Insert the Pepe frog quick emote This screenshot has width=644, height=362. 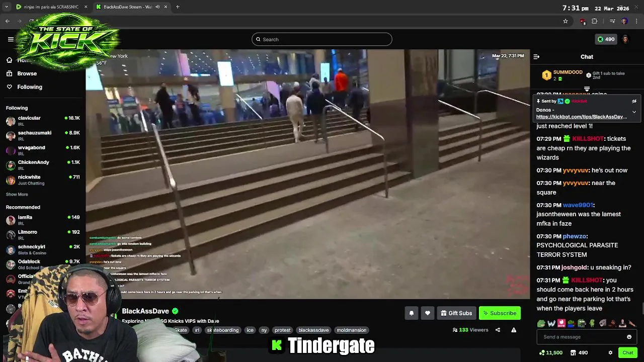[x=541, y=323]
